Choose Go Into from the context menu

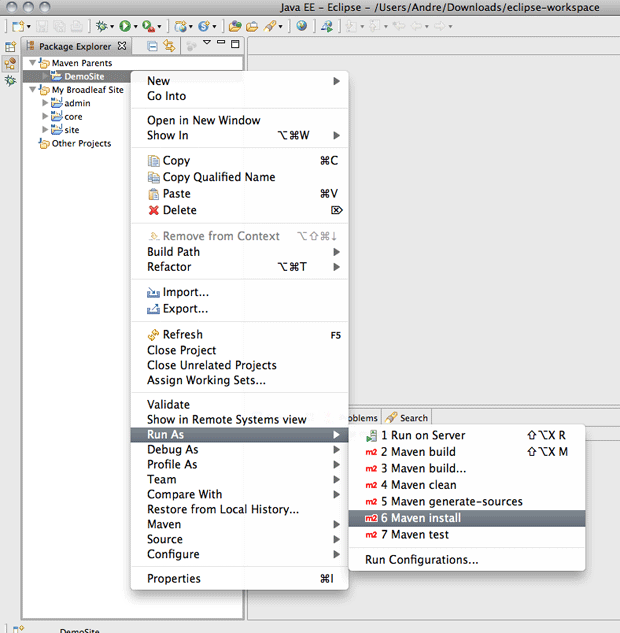[x=240, y=96]
